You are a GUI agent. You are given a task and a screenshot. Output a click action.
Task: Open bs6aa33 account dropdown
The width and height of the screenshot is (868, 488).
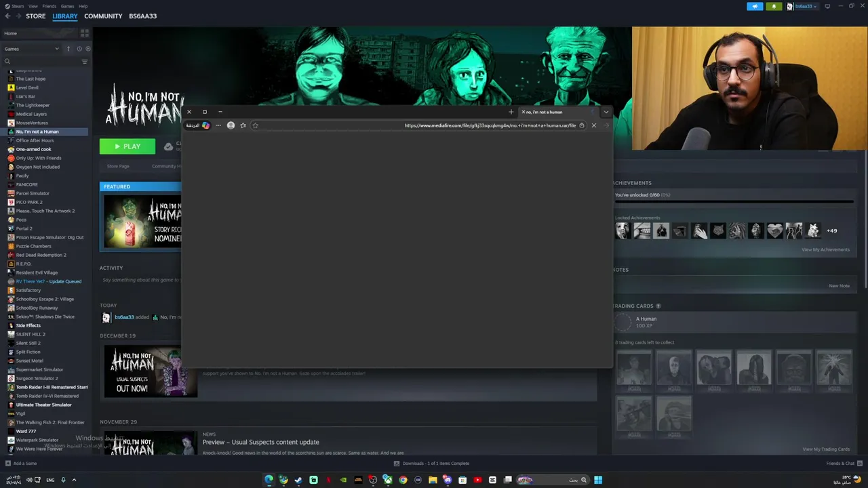coord(802,6)
